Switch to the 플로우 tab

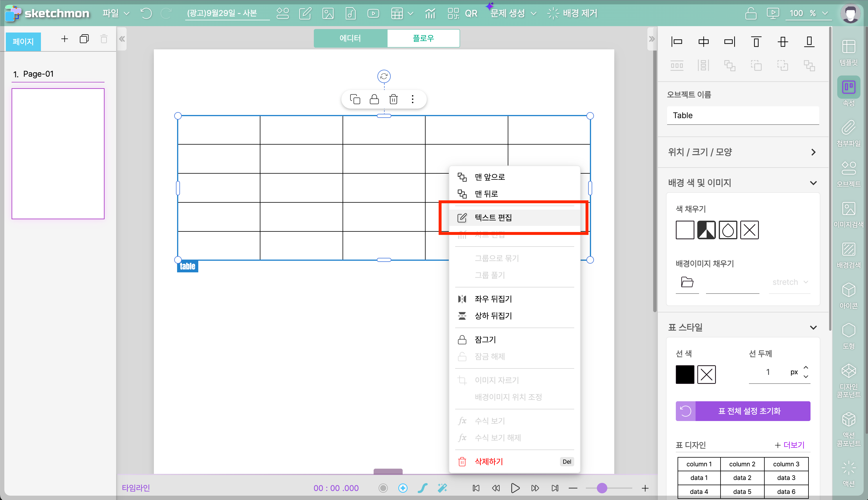(x=423, y=38)
